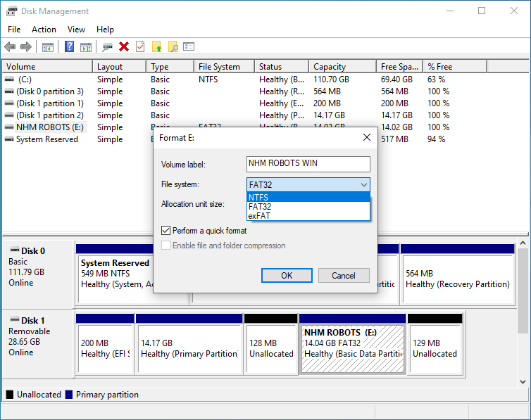This screenshot has width=531, height=420.
Task: Click the yellow folder up-arrow toolbar icon
Action: [x=157, y=46]
